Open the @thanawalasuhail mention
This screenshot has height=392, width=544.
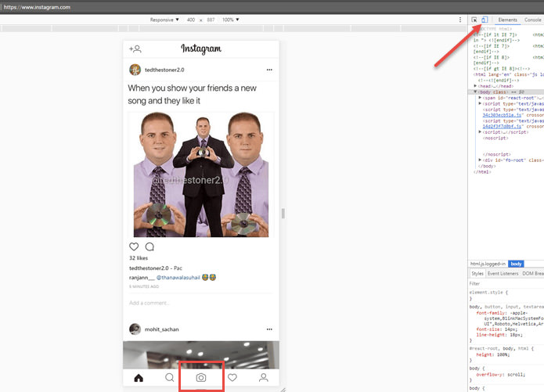[178, 278]
